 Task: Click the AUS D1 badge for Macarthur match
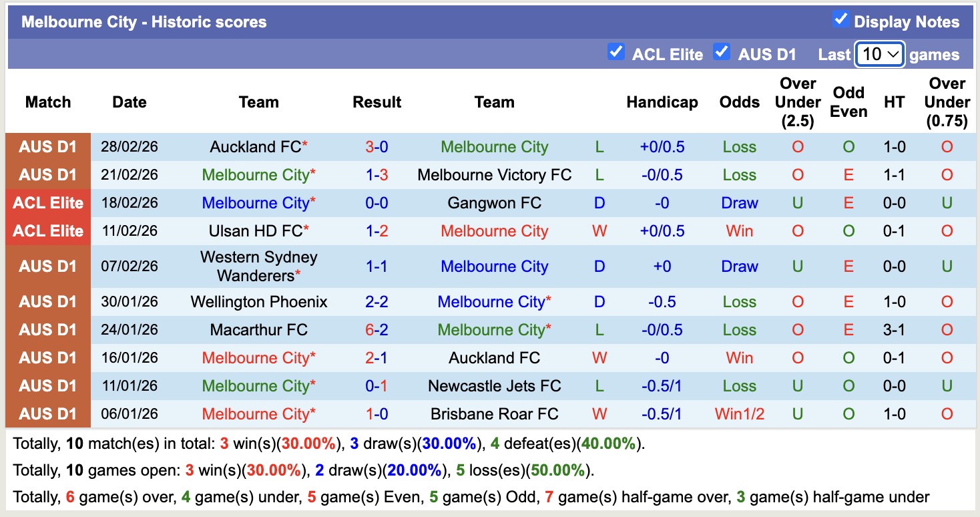[47, 329]
